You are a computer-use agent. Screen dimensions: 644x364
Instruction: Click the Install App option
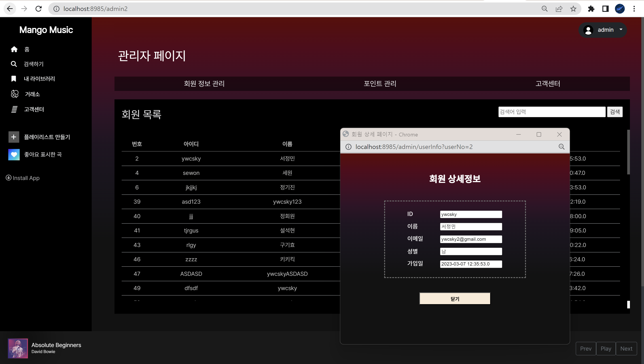click(23, 178)
